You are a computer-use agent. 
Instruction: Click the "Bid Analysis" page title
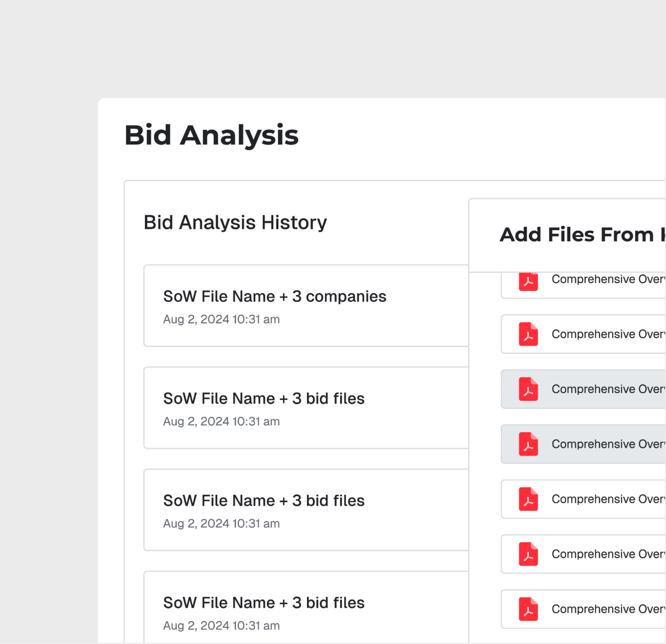[x=212, y=135]
